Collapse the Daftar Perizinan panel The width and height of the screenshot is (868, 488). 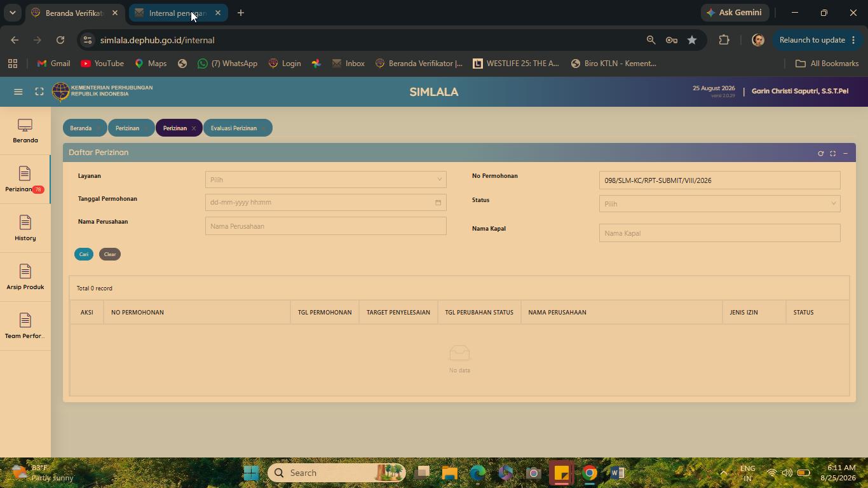pos(845,153)
